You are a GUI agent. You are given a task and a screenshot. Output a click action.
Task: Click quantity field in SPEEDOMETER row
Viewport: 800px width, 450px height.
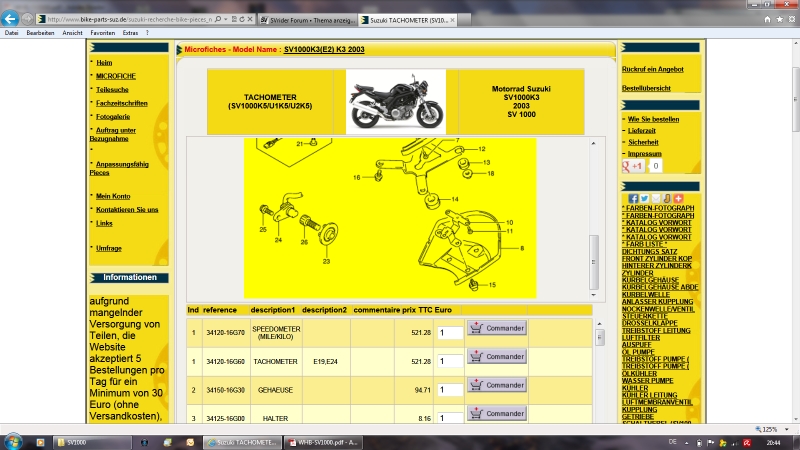click(x=449, y=333)
